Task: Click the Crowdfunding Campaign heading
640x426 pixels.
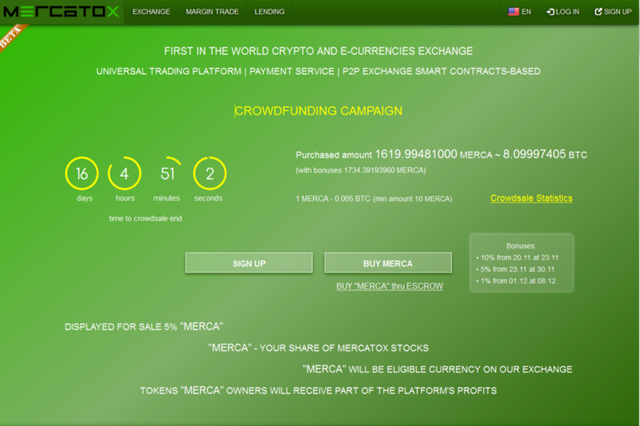Action: tap(318, 111)
